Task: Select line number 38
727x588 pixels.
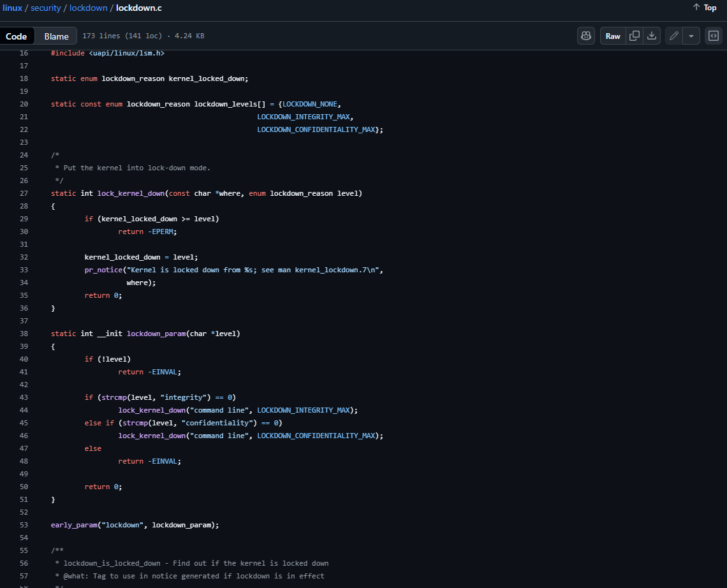Action: click(x=24, y=334)
